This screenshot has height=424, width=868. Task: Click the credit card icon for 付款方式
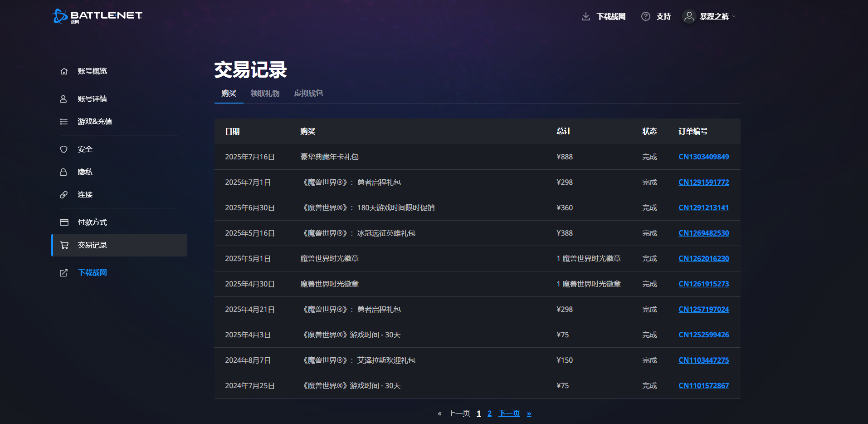pos(64,222)
